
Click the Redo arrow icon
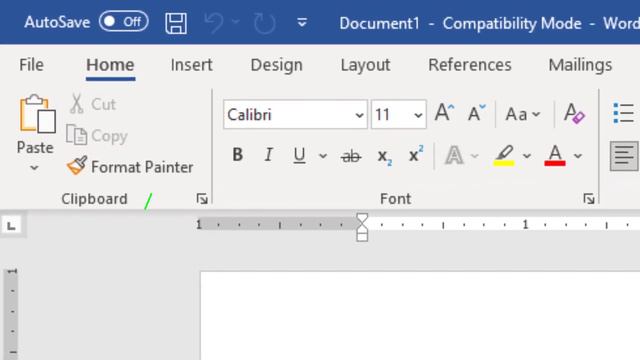264,23
